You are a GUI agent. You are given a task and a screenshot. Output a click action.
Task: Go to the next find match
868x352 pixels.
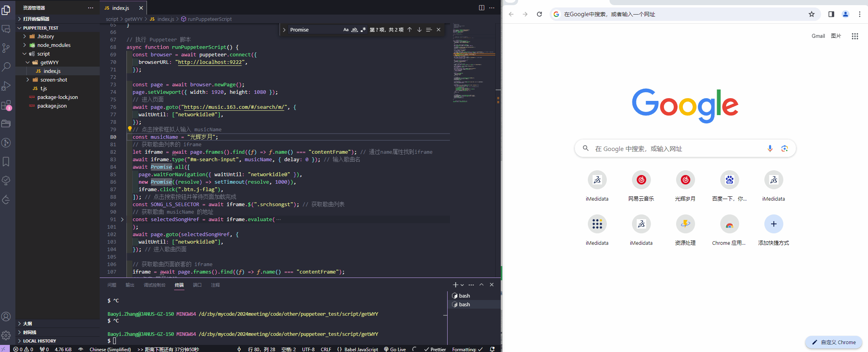pyautogui.click(x=419, y=30)
